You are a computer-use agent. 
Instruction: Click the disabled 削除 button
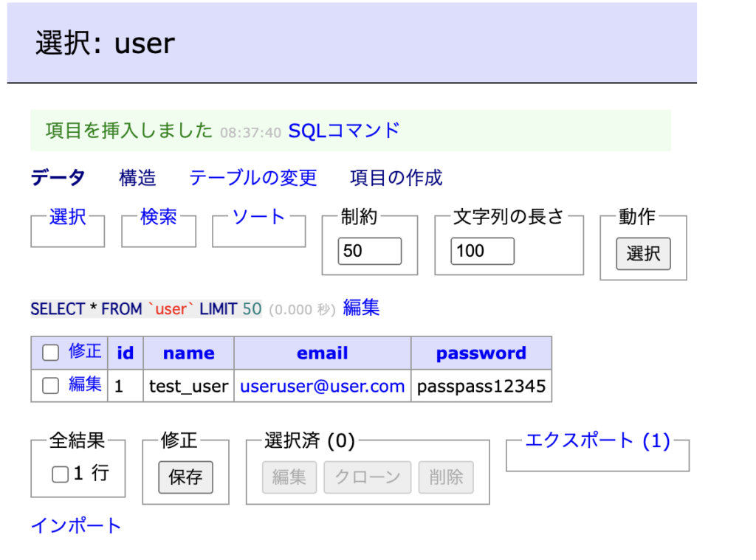coord(446,477)
